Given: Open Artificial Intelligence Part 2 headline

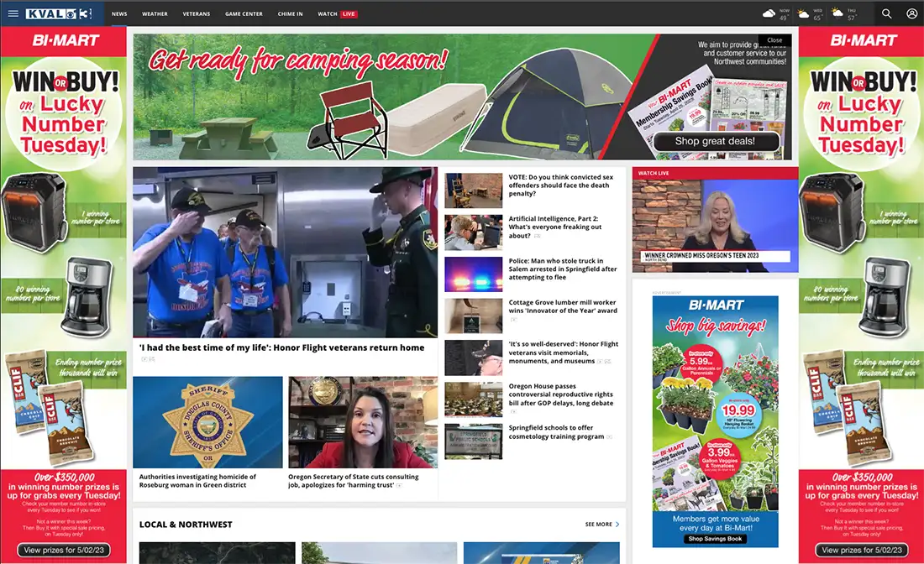Looking at the screenshot, I should (x=555, y=227).
